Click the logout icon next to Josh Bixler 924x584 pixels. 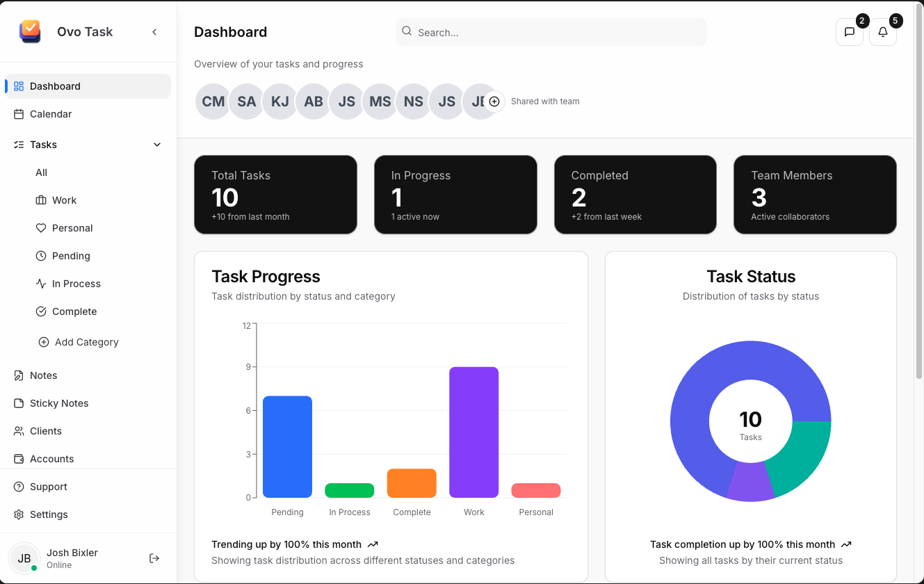point(153,558)
